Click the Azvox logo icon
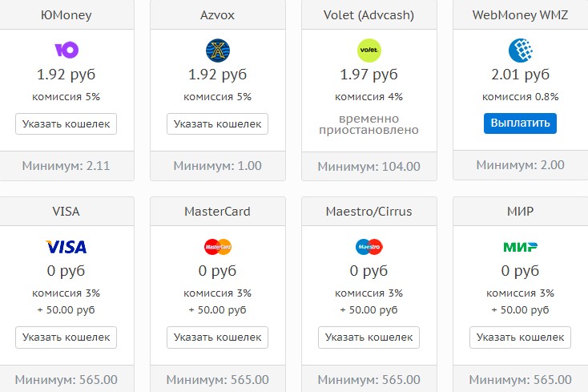Image resolution: width=588 pixels, height=392 pixels. tap(218, 51)
